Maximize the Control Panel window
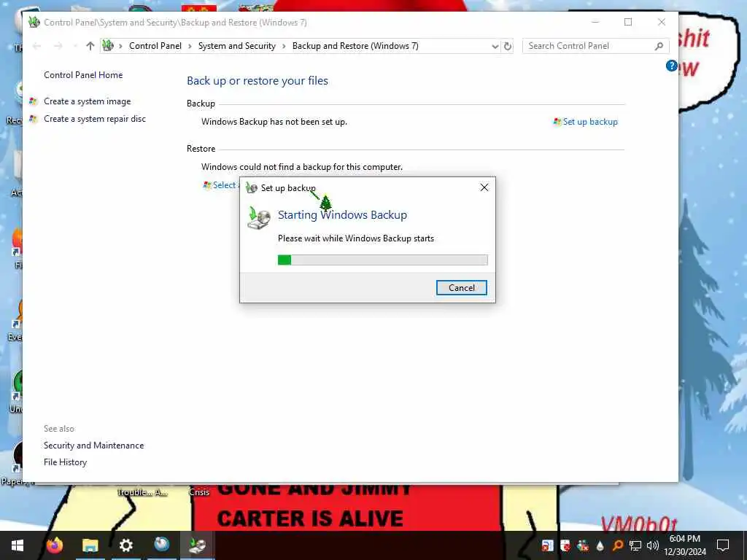Viewport: 747px width, 560px height. [x=628, y=22]
